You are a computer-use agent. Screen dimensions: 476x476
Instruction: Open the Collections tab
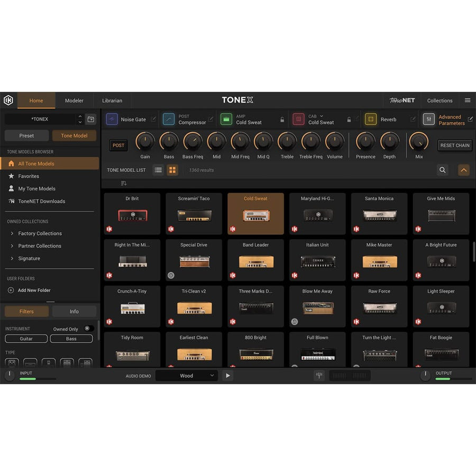click(x=440, y=100)
